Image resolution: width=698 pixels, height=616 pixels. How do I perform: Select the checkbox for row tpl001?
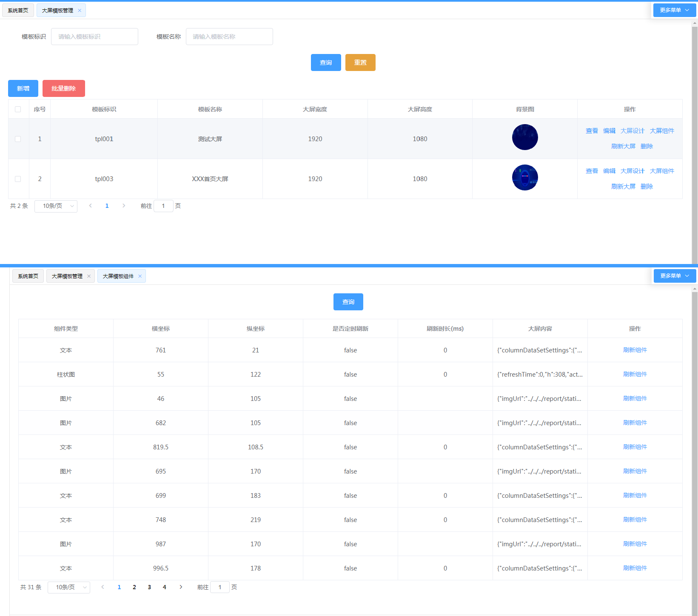coord(18,139)
